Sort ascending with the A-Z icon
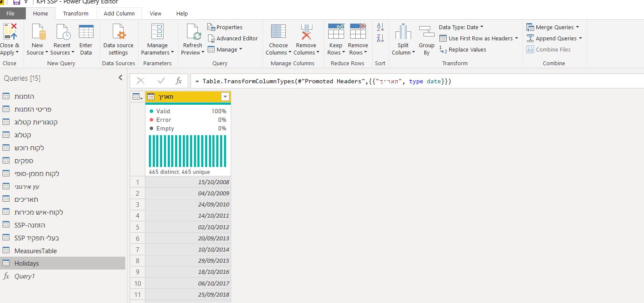644x303 pixels. click(x=380, y=27)
